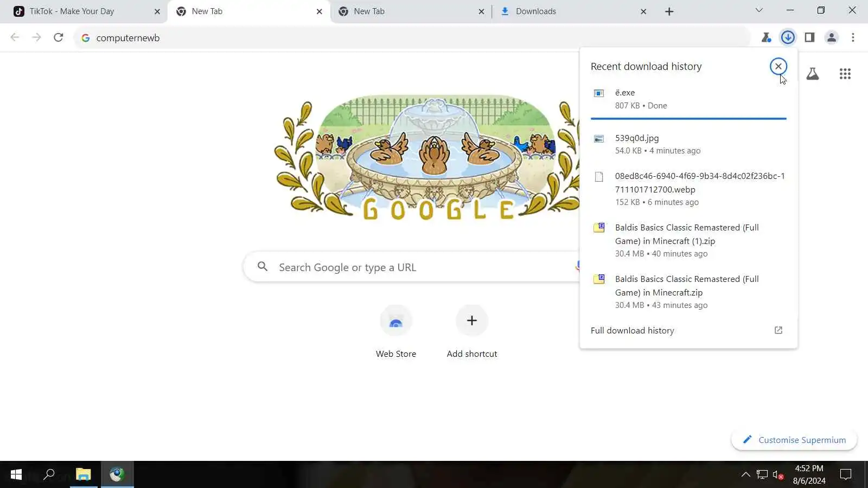Click the Chrome Labs flask toolbar icon

pyautogui.click(x=766, y=37)
